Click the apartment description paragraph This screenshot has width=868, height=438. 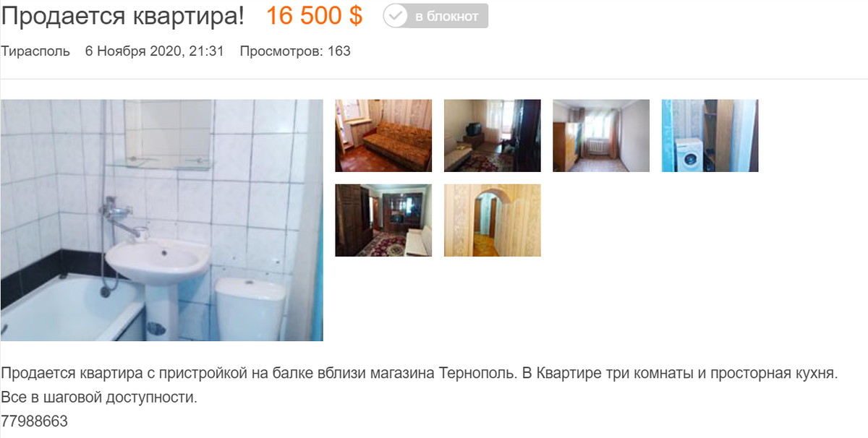click(419, 386)
